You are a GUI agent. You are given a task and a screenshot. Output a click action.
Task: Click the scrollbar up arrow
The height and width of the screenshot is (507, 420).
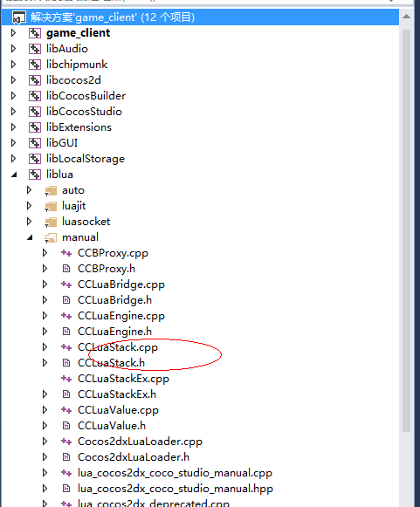(x=406, y=17)
